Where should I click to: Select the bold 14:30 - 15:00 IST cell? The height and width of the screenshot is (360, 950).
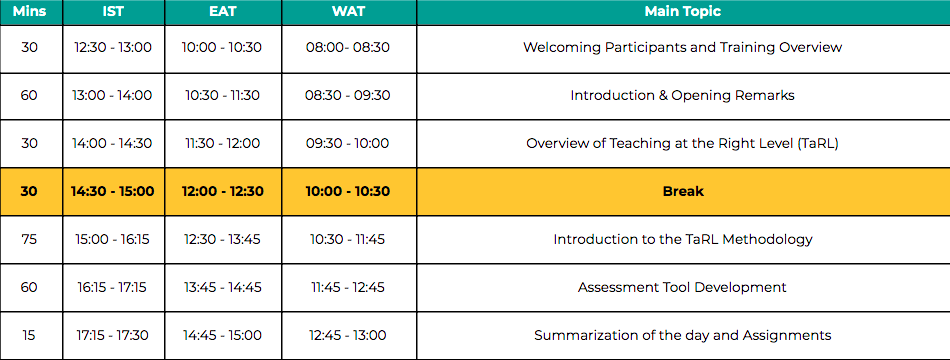point(113,192)
